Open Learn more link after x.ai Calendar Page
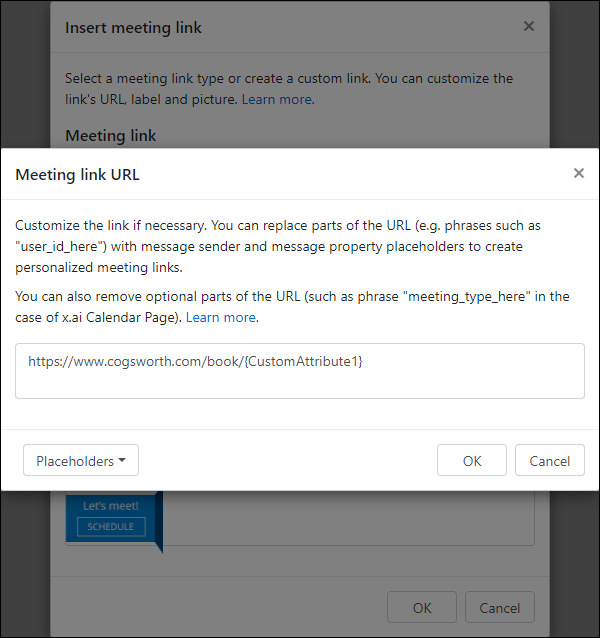 [222, 317]
